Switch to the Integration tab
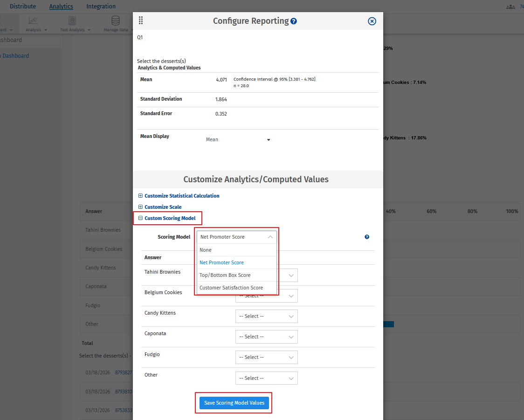 (101, 6)
